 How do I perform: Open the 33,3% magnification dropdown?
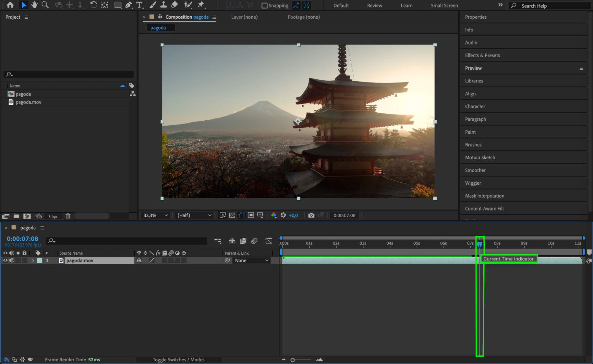tap(155, 215)
